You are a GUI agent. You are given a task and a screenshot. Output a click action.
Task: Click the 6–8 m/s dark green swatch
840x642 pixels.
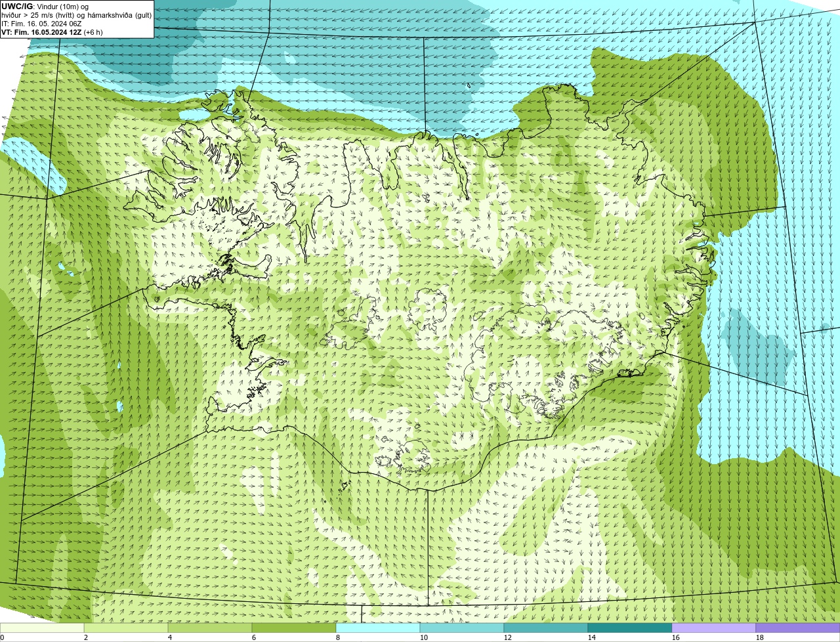tap(294, 628)
